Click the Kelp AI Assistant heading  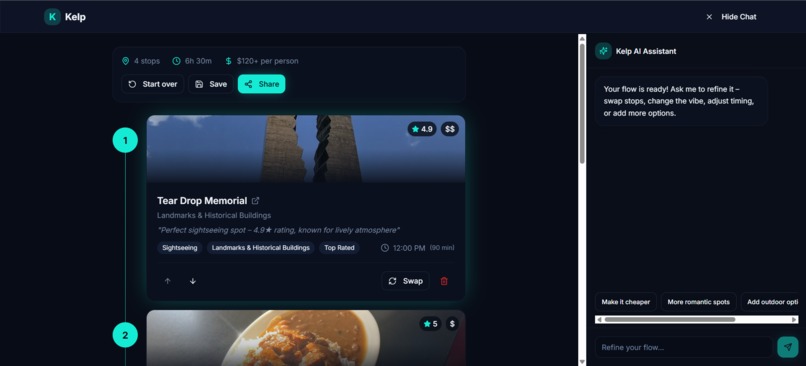pos(646,51)
